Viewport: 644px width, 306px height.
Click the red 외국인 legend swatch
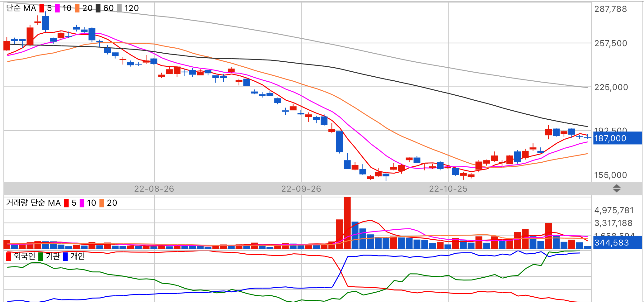[8, 256]
